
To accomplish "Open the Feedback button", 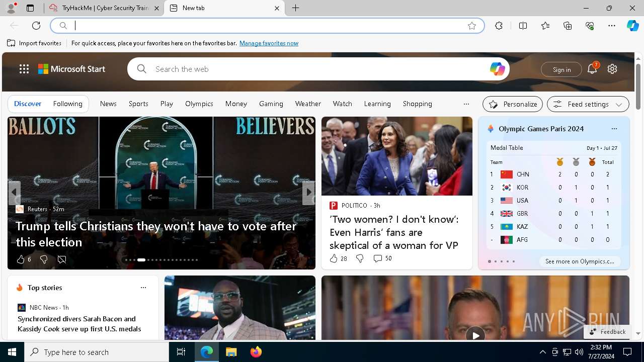I will pos(607,332).
